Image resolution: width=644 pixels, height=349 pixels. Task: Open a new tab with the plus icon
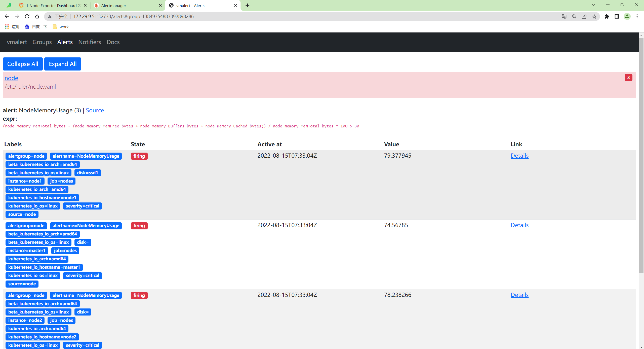pos(247,5)
